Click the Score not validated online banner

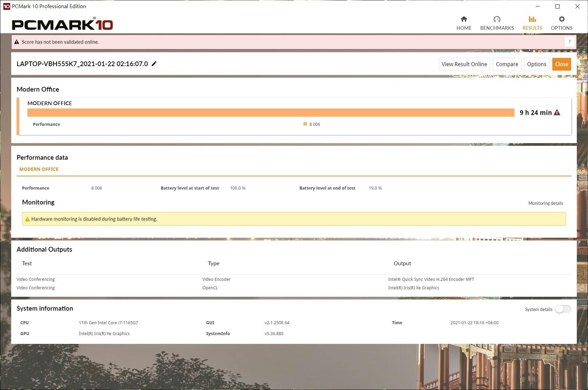[294, 42]
